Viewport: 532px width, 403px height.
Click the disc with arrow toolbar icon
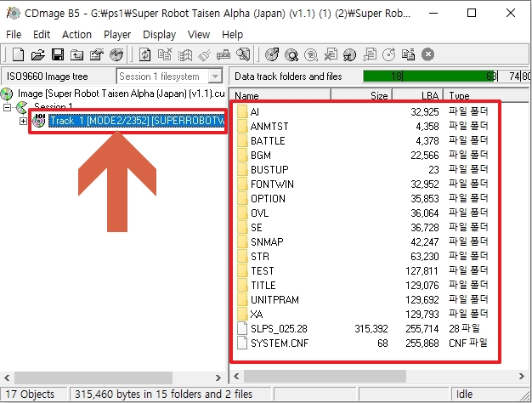click(272, 54)
